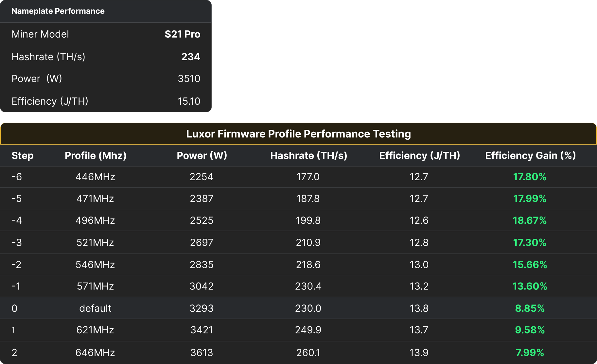Select the efficiency value '12.8'
The image size is (597, 364).
click(x=419, y=242)
